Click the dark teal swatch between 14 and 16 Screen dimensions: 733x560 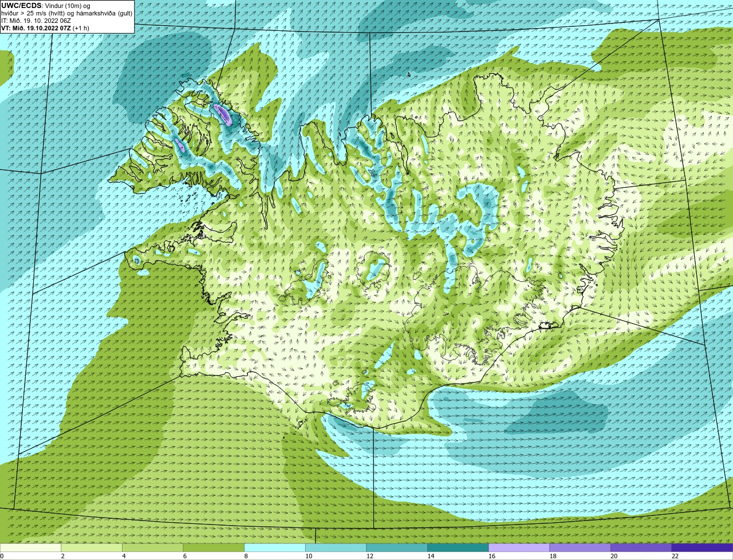pos(458,547)
